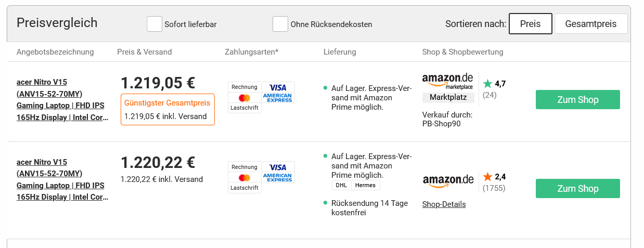Click the Mastercard icon in first offer
644x248 pixels.
[x=244, y=98]
